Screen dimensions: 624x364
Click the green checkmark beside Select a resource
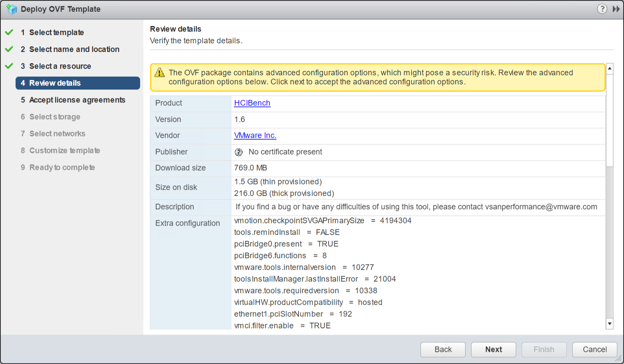[9, 66]
